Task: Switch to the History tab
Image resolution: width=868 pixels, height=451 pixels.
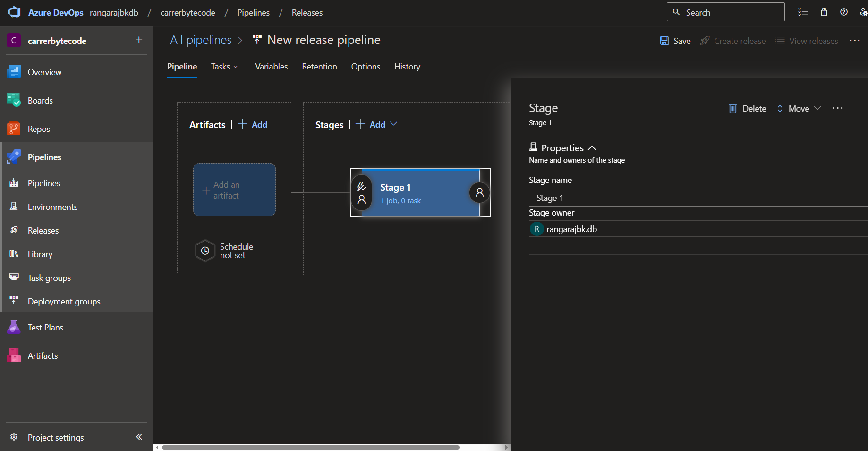Action: (407, 67)
